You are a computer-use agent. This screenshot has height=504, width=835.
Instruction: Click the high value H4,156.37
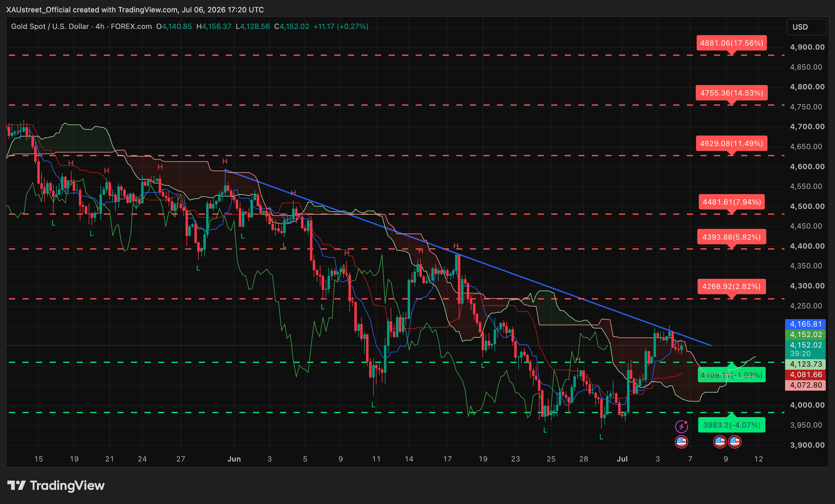click(x=214, y=26)
